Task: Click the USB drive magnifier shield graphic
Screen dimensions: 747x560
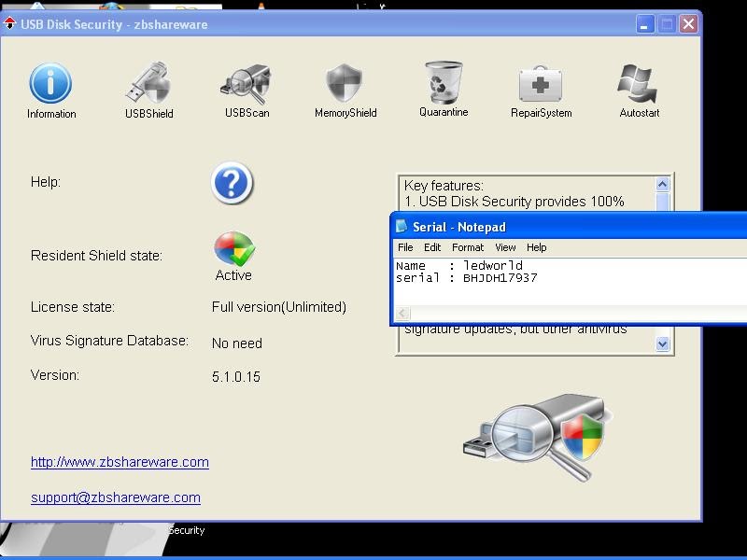Action: point(538,438)
